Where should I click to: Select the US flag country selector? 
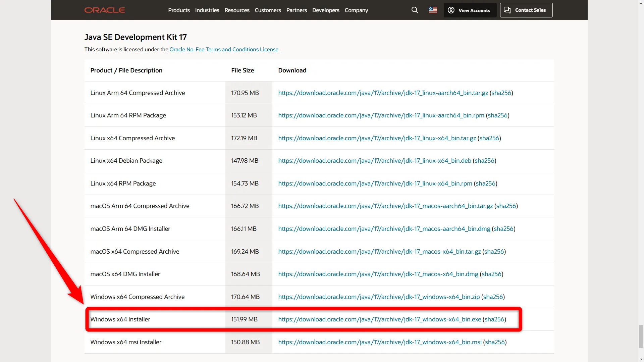pos(433,10)
